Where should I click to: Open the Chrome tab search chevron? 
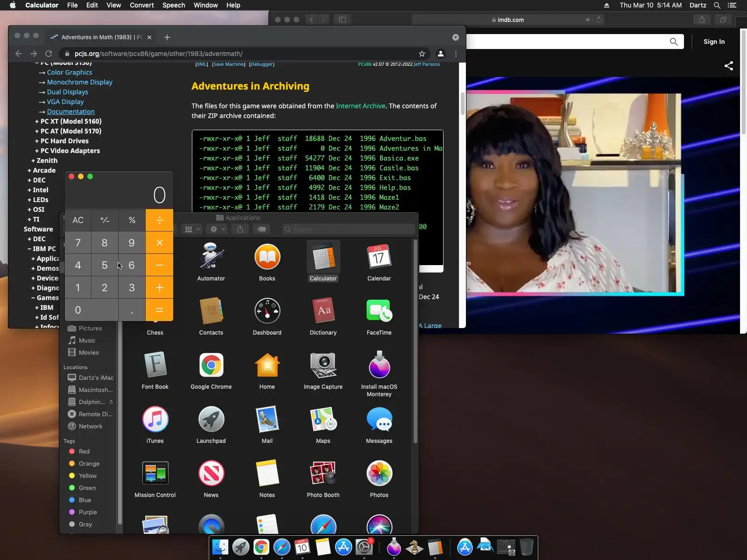coord(456,37)
